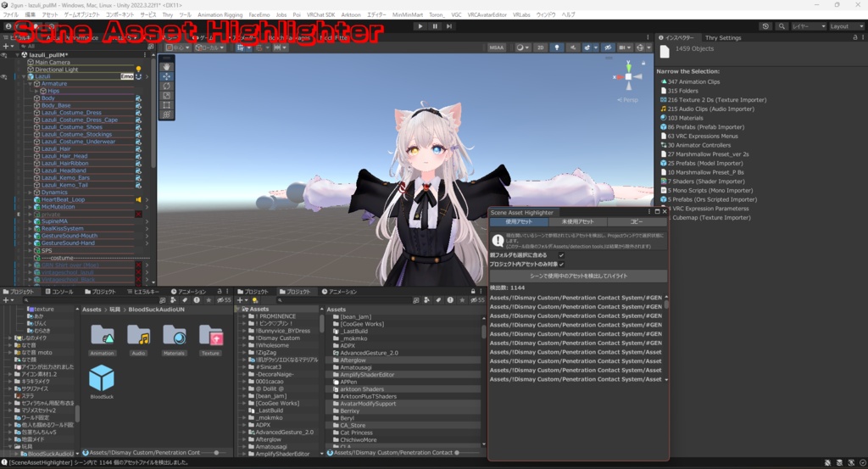Toggle hidden objects visibility in scene toolbar
The width and height of the screenshot is (868, 469).
608,47
